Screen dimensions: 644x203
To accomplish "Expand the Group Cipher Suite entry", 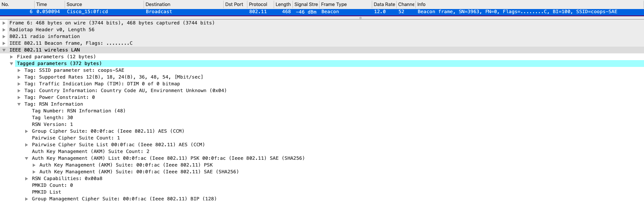I will click(x=27, y=131).
